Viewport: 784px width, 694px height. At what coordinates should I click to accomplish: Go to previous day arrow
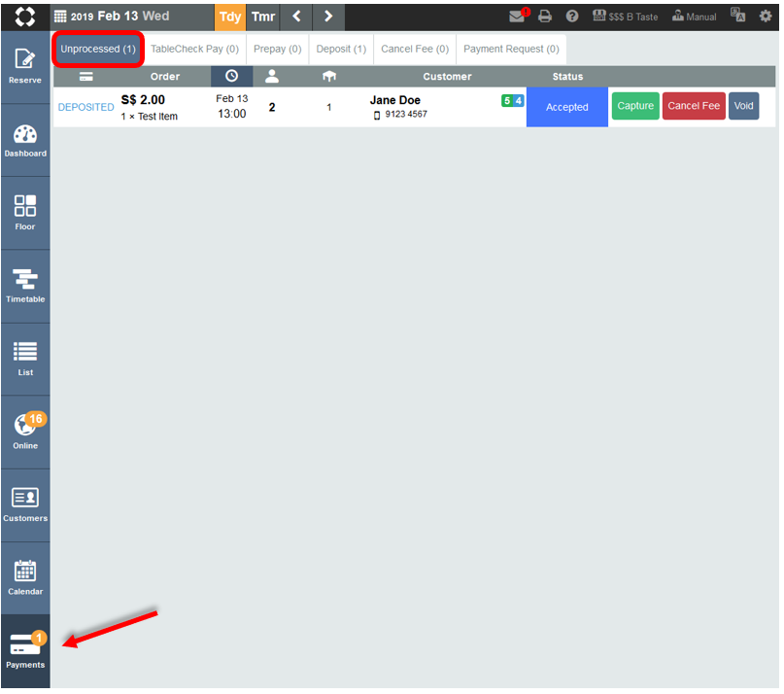tap(296, 17)
